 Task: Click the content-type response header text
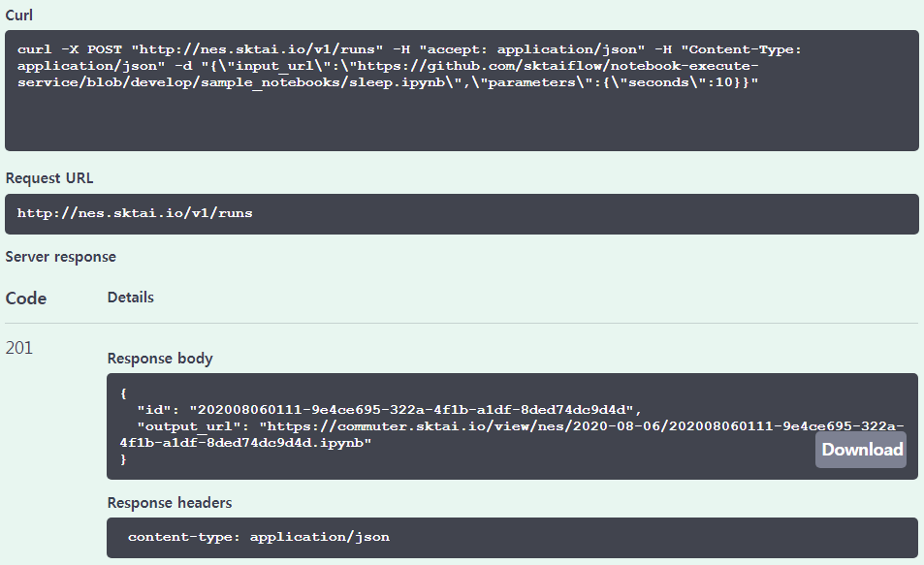pos(258,536)
